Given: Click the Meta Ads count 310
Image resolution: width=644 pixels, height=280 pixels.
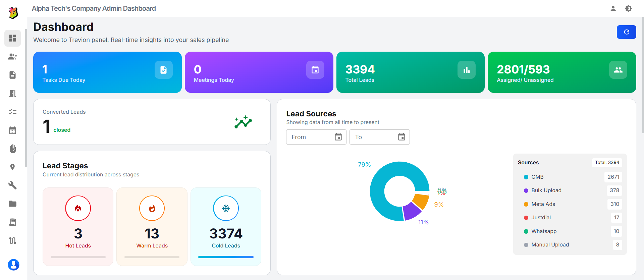Looking at the screenshot, I should 615,204.
